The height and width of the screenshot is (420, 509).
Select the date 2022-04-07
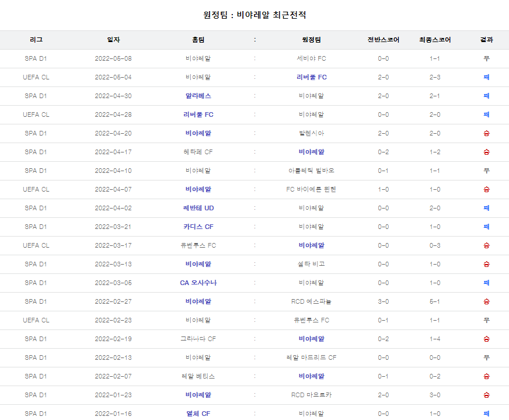point(113,189)
